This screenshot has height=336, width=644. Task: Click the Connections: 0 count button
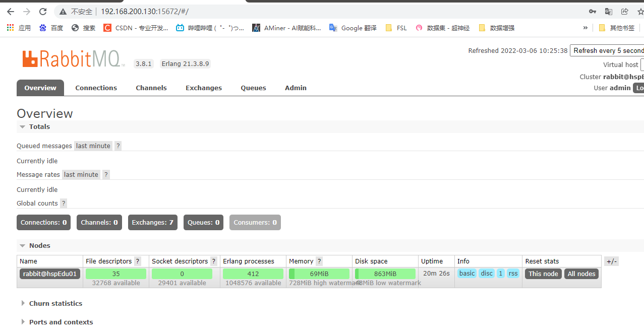(44, 222)
